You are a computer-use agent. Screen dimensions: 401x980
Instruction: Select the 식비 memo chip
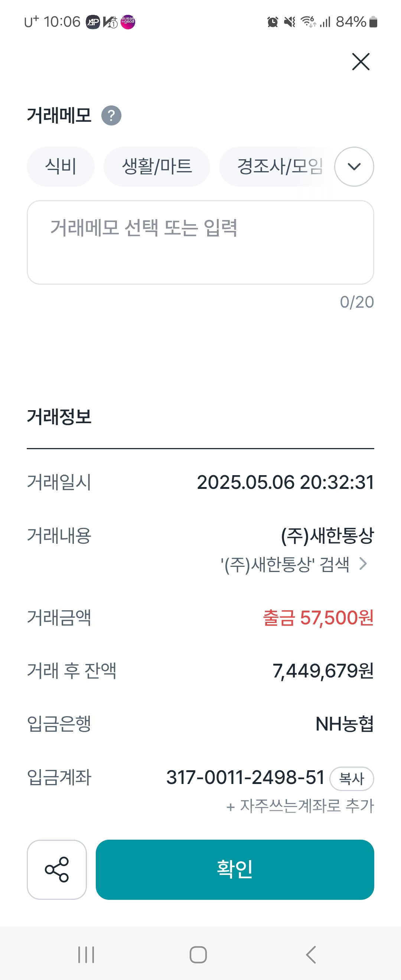(61, 167)
